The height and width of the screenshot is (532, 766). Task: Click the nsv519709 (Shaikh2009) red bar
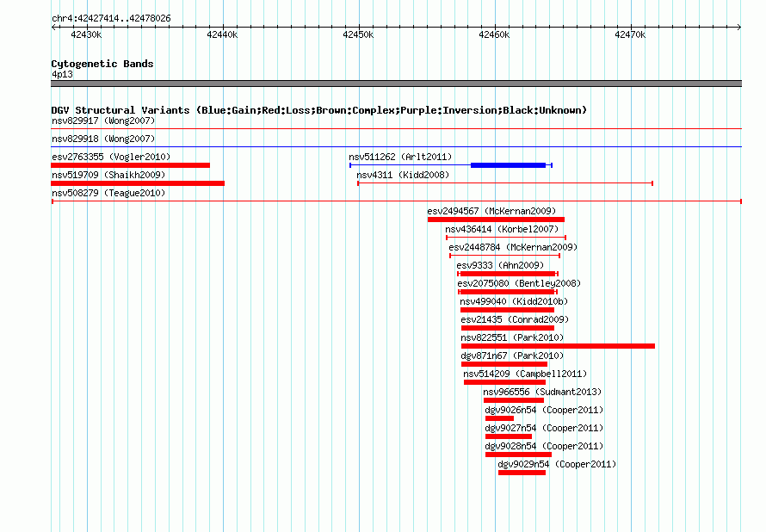click(x=138, y=183)
